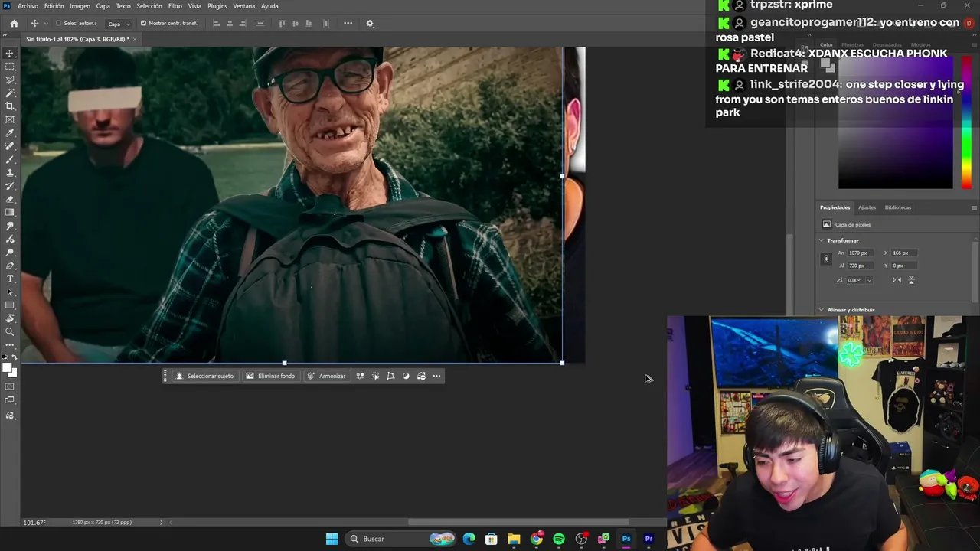This screenshot has width=980, height=551.
Task: Open the Filtro menu
Action: (x=175, y=6)
